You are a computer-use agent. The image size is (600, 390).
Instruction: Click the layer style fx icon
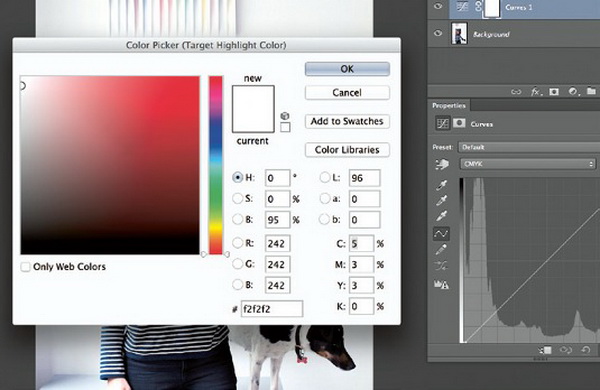click(536, 91)
